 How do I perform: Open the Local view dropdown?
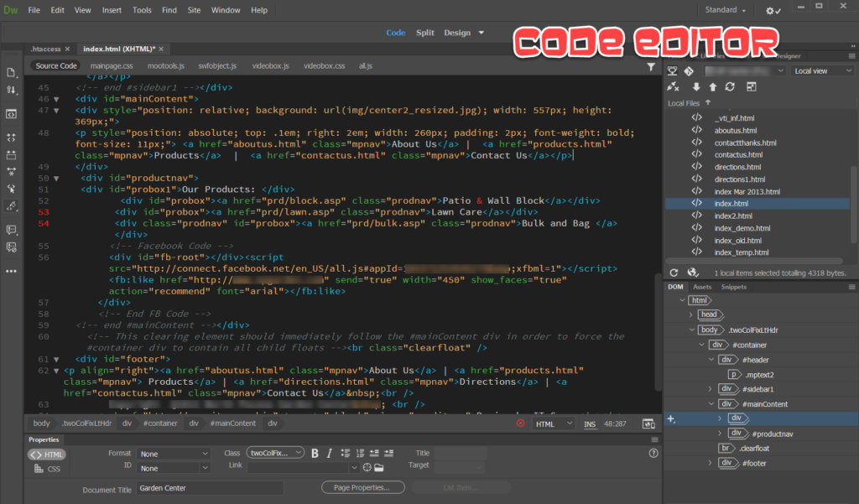(x=822, y=71)
